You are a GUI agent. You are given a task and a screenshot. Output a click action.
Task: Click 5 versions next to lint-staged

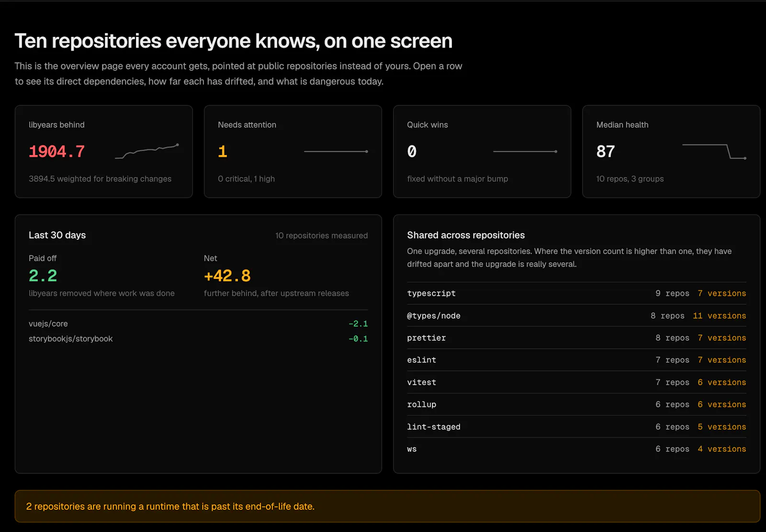tap(721, 427)
